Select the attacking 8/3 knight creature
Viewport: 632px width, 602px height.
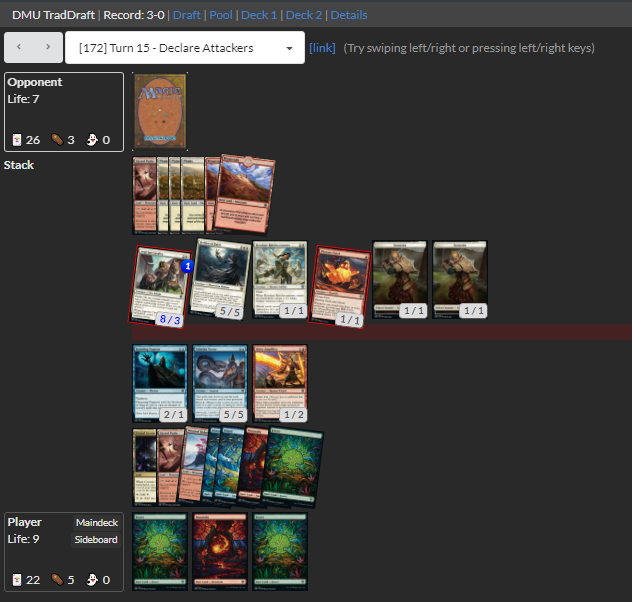point(160,286)
